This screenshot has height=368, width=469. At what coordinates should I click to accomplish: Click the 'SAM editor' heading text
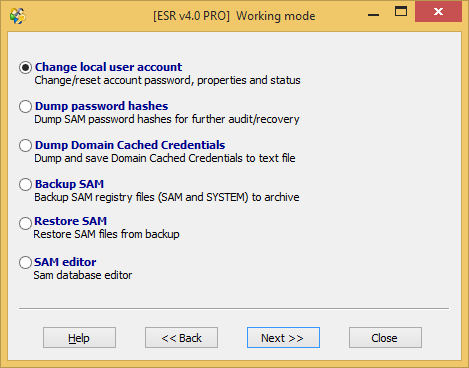(65, 262)
